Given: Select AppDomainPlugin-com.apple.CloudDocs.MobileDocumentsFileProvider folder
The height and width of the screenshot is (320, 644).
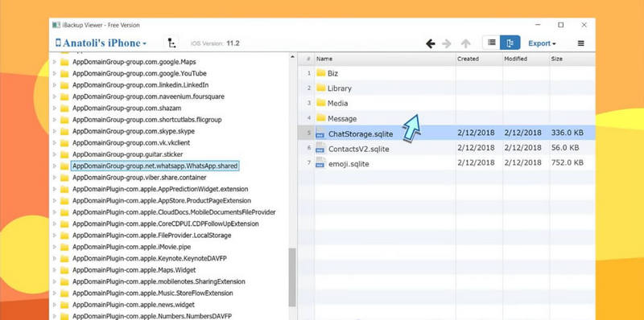Looking at the screenshot, I should point(174,212).
